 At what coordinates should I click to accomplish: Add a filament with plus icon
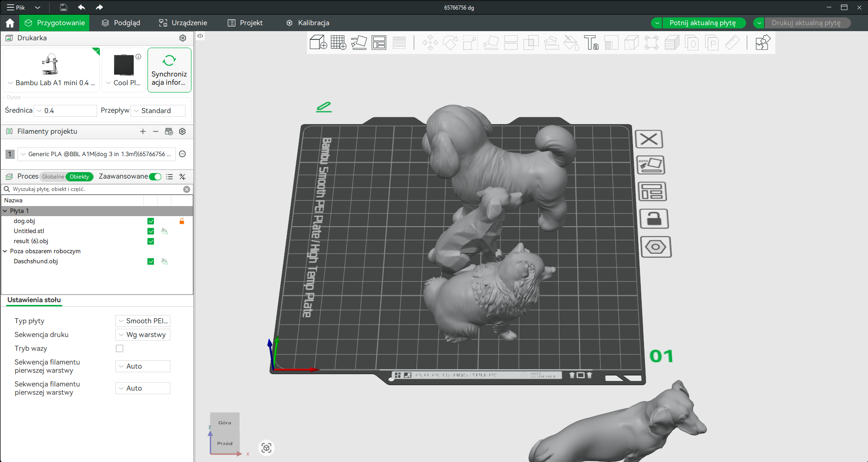coord(143,131)
